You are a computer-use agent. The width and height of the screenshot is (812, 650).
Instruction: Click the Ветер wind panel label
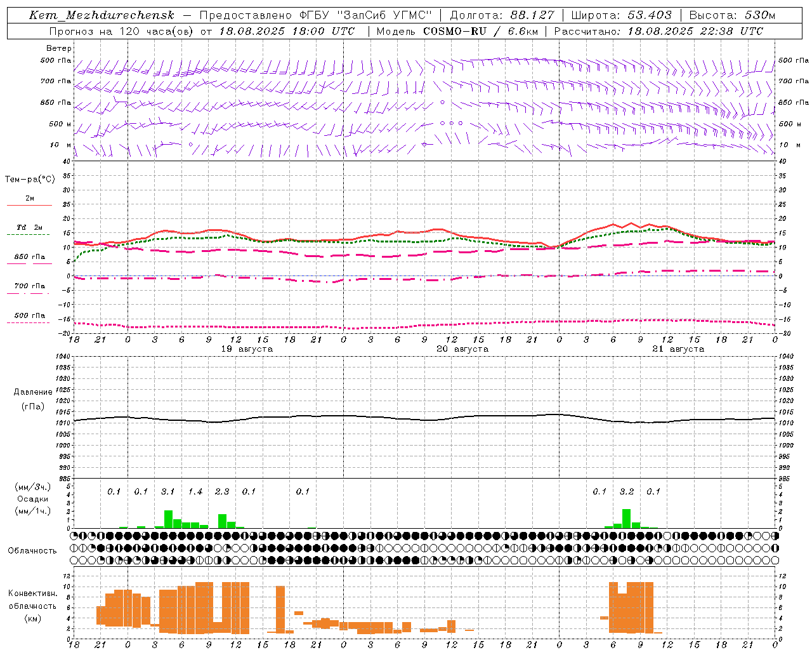59,48
